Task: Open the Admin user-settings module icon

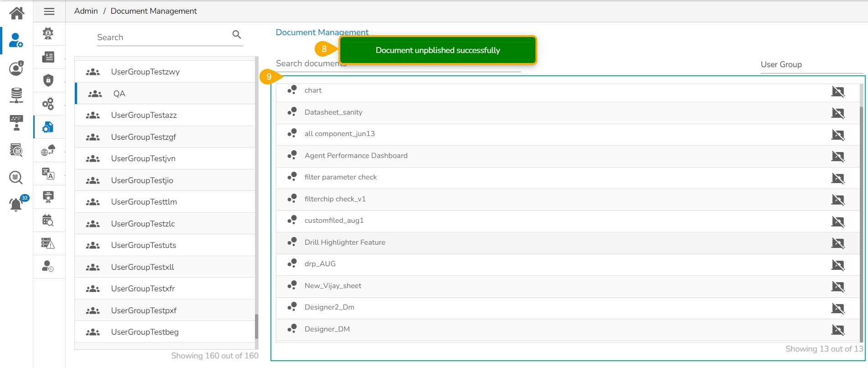Action: click(16, 40)
